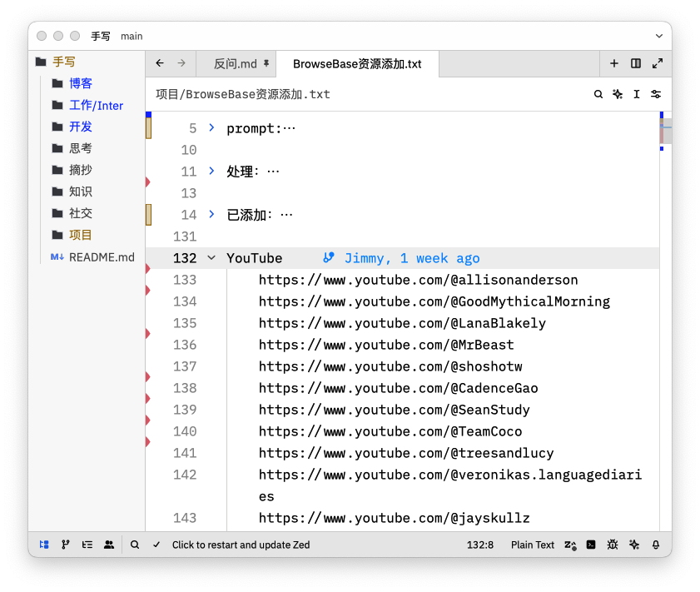Click the @jayskullz URL on line 143
The image size is (700, 592).
(x=395, y=518)
